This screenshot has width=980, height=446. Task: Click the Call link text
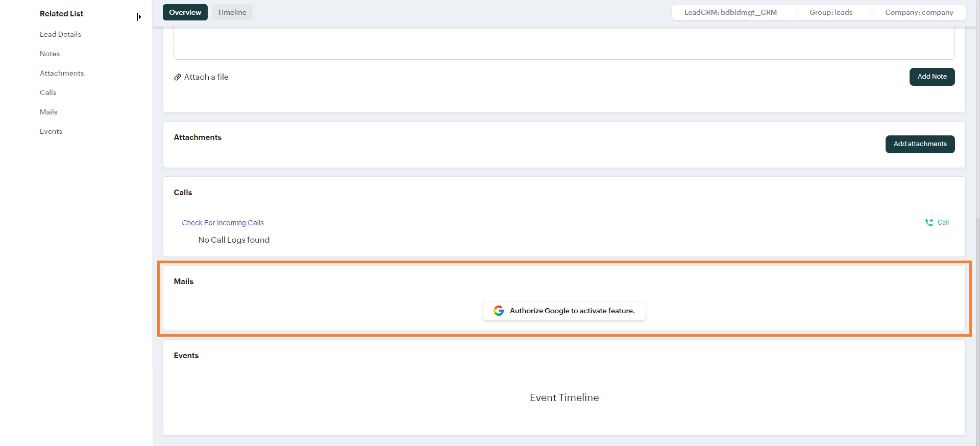(x=943, y=222)
